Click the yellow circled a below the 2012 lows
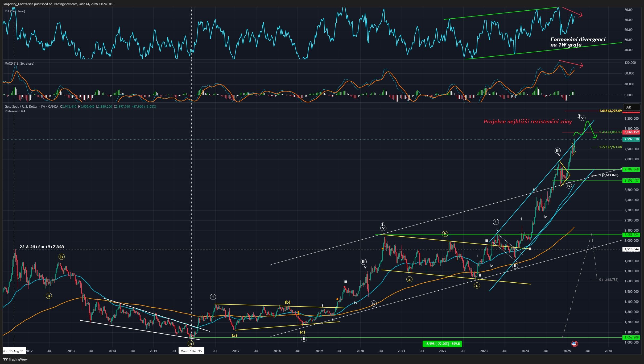Viewport: 644px width, 364px height. (x=49, y=296)
